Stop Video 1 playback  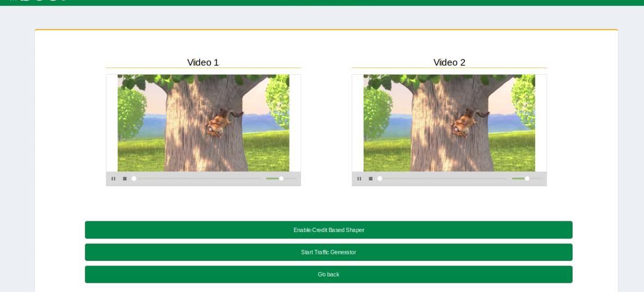coord(125,179)
